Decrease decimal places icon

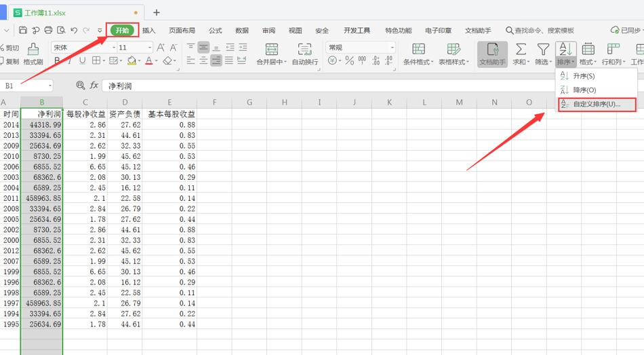(x=389, y=61)
